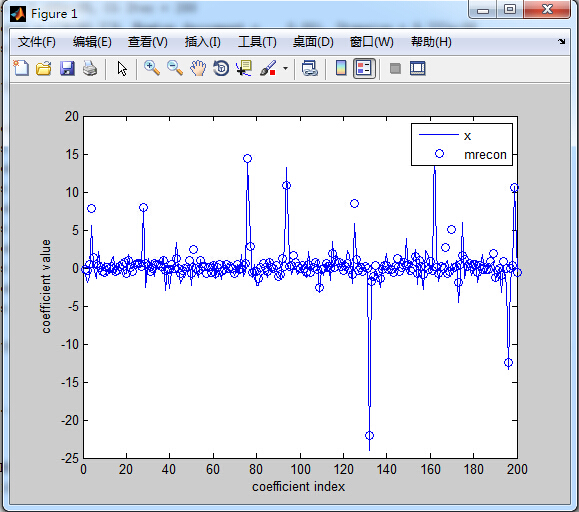Open the 查看(V) menu

click(148, 42)
